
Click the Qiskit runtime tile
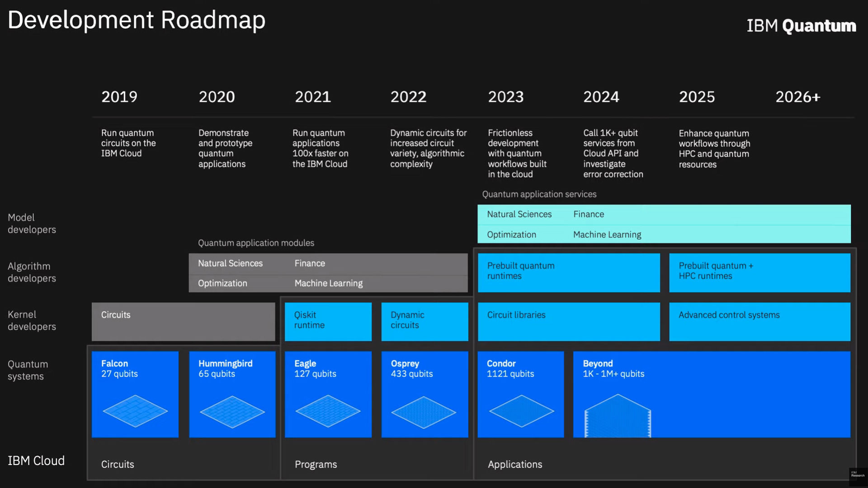point(328,321)
